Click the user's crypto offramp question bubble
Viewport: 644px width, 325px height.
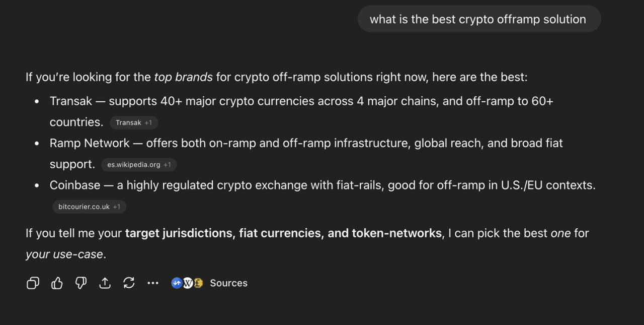tap(478, 19)
